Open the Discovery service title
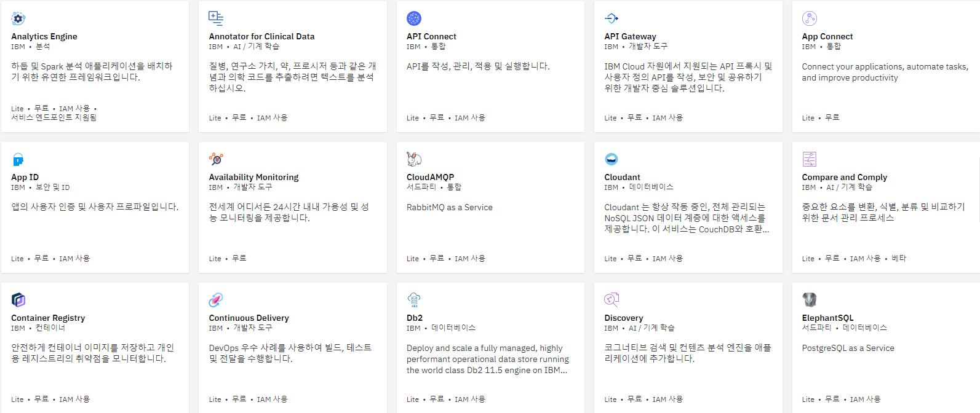This screenshot has width=980, height=413. pos(623,318)
